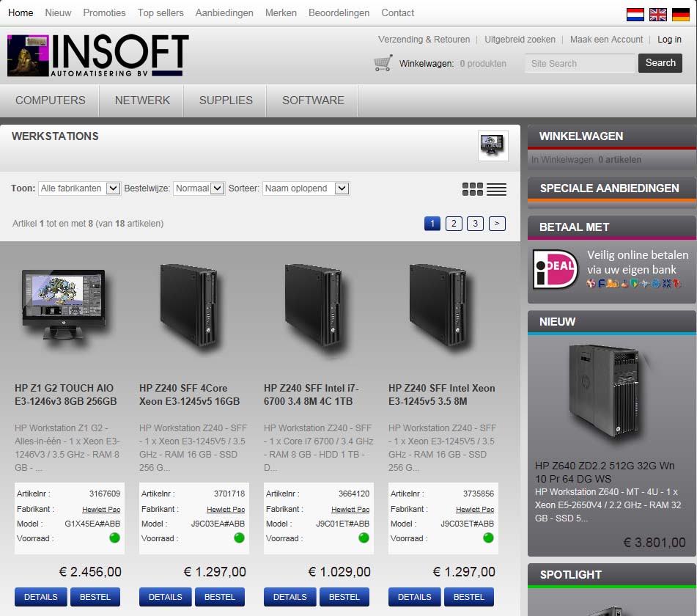The width and height of the screenshot is (697, 616).
Task: Open the Contact menu item
Action: click(x=398, y=13)
